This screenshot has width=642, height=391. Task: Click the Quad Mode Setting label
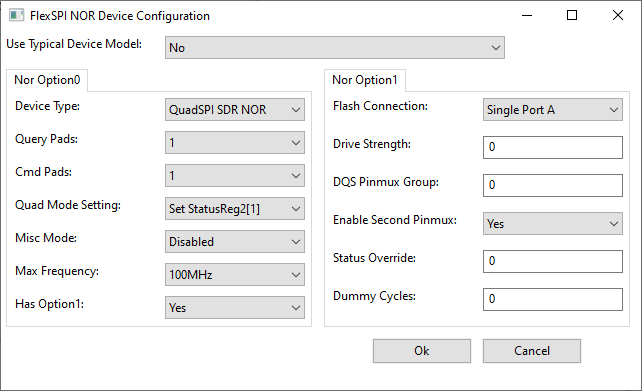click(x=68, y=205)
